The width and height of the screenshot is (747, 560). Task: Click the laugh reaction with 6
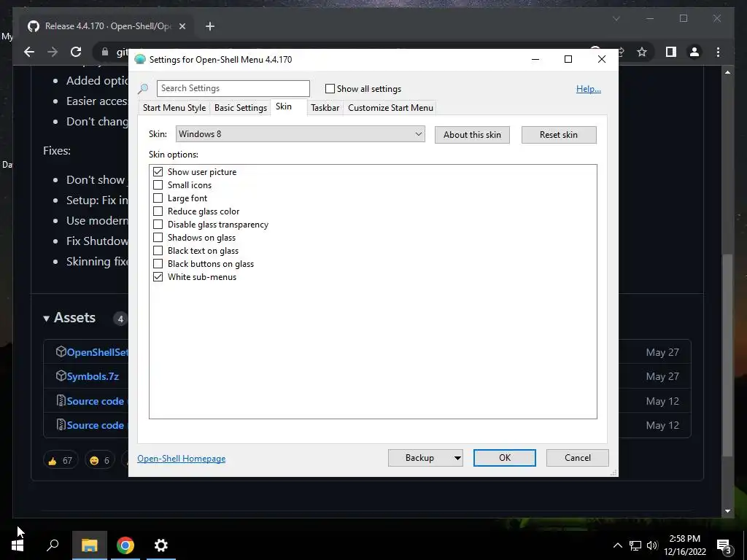point(99,461)
